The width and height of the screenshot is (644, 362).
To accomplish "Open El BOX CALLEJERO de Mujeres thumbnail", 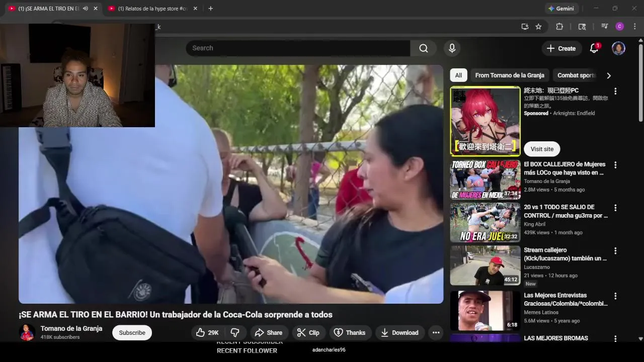I will [485, 180].
